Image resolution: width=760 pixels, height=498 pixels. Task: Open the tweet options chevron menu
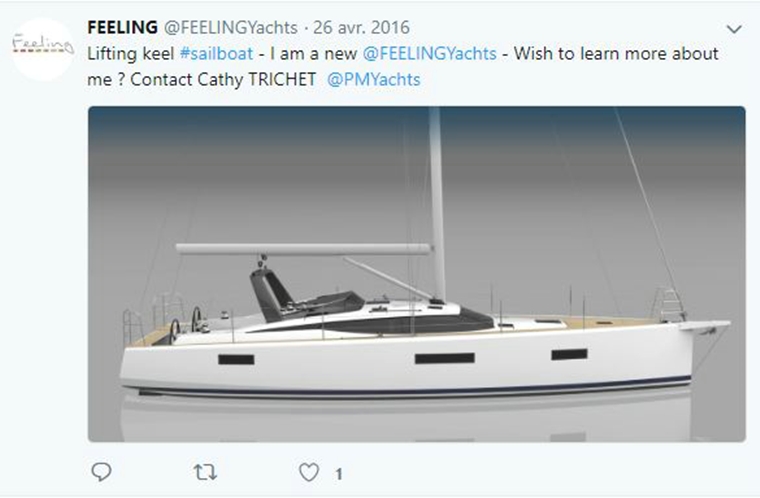[x=734, y=29]
